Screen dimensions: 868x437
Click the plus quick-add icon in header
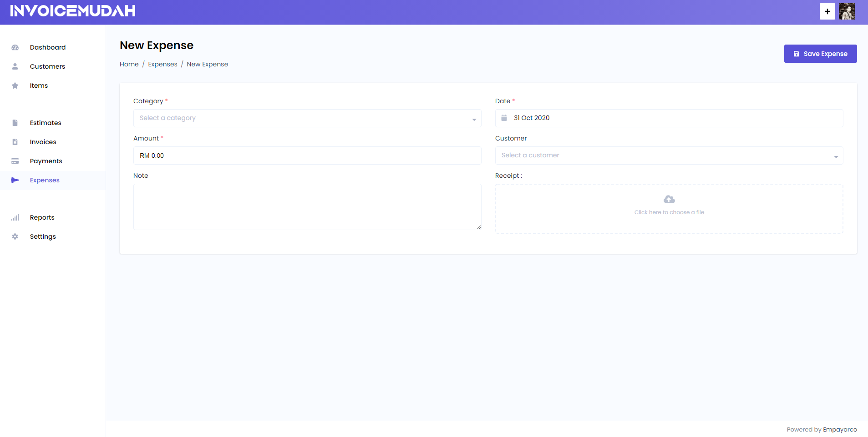click(827, 11)
